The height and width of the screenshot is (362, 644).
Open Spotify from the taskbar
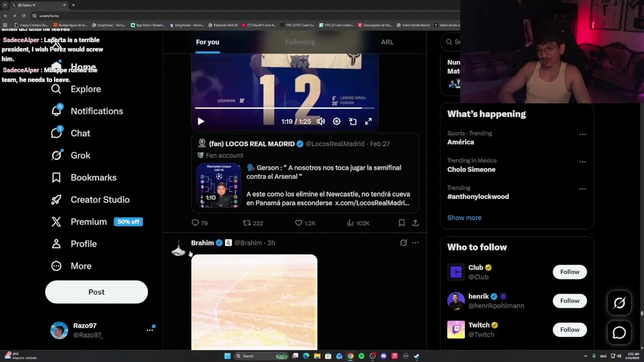tap(361, 356)
